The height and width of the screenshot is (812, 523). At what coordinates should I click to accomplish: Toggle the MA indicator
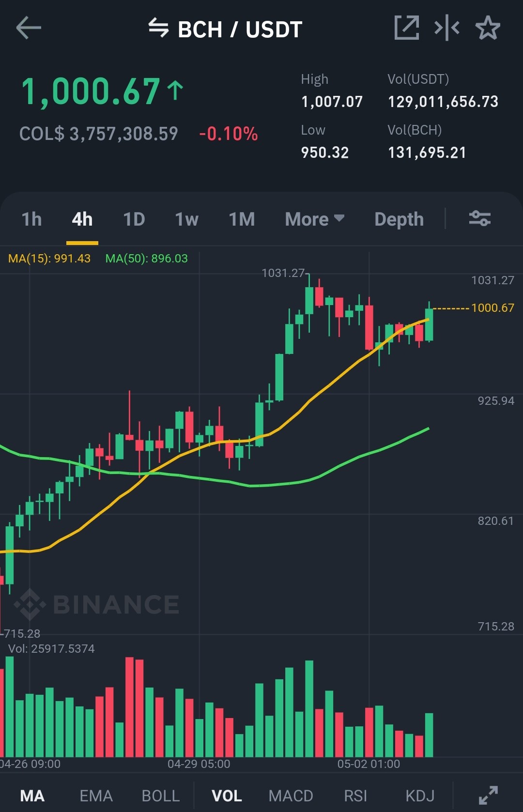coord(32,796)
